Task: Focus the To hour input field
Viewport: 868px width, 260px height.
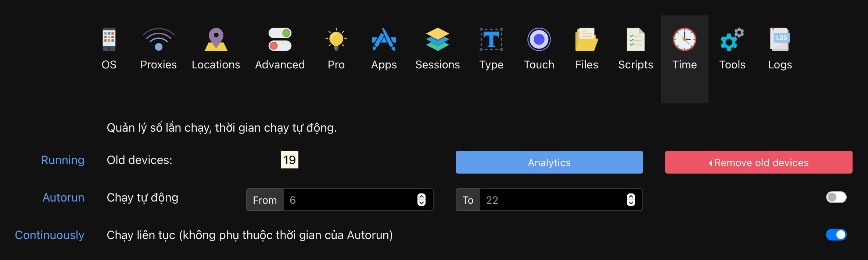Action: pyautogui.click(x=554, y=200)
